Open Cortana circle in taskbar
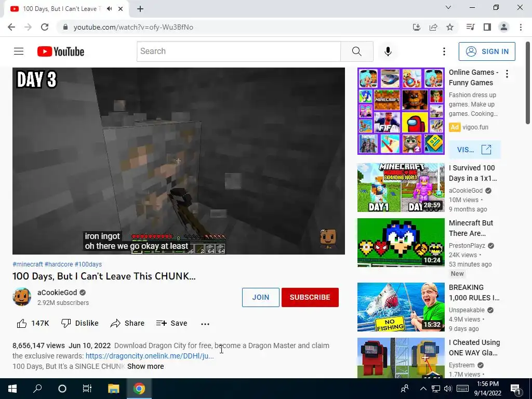This screenshot has height=399, width=532. (x=62, y=389)
